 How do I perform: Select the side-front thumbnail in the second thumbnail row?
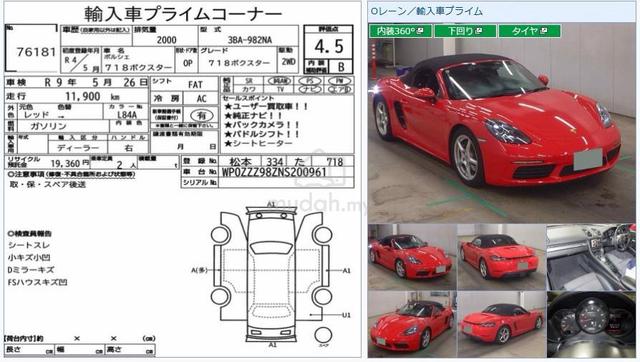pyautogui.click(x=411, y=324)
